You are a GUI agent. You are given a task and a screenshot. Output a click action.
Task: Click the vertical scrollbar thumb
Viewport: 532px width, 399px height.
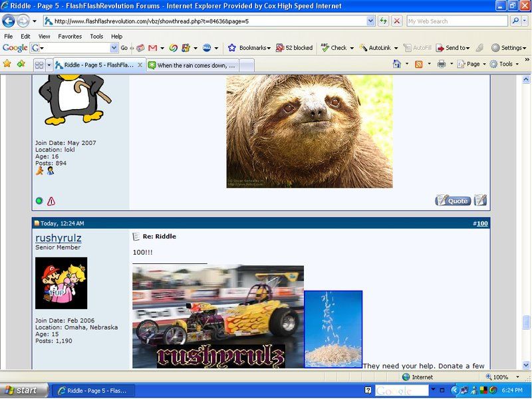(x=527, y=323)
